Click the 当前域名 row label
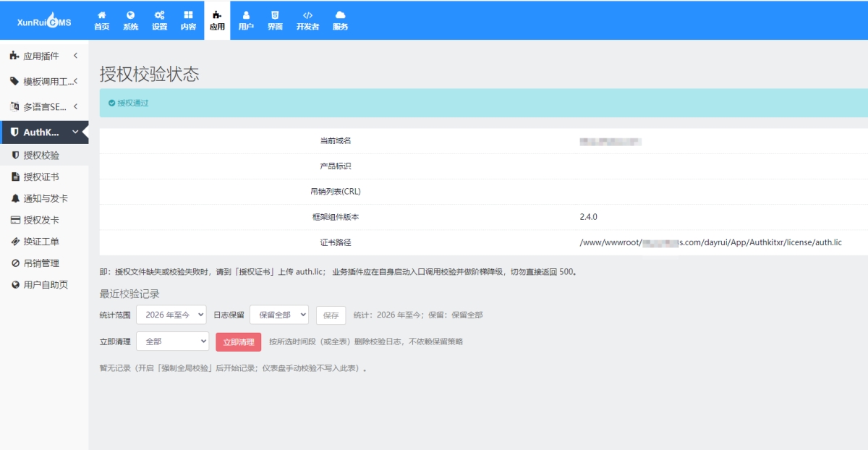 click(336, 141)
